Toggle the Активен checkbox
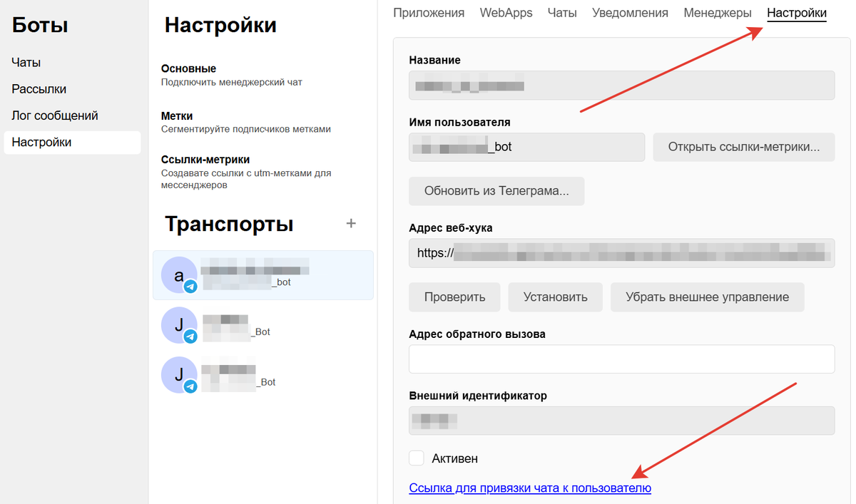856x504 pixels. (417, 458)
